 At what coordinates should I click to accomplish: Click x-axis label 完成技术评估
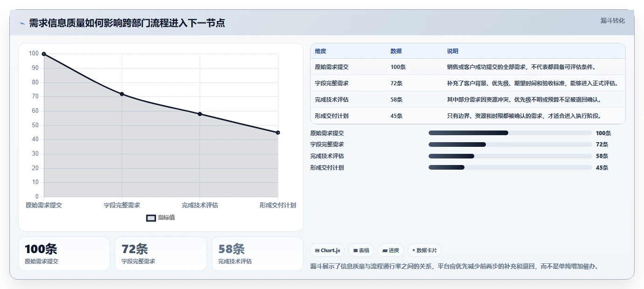pyautogui.click(x=200, y=206)
